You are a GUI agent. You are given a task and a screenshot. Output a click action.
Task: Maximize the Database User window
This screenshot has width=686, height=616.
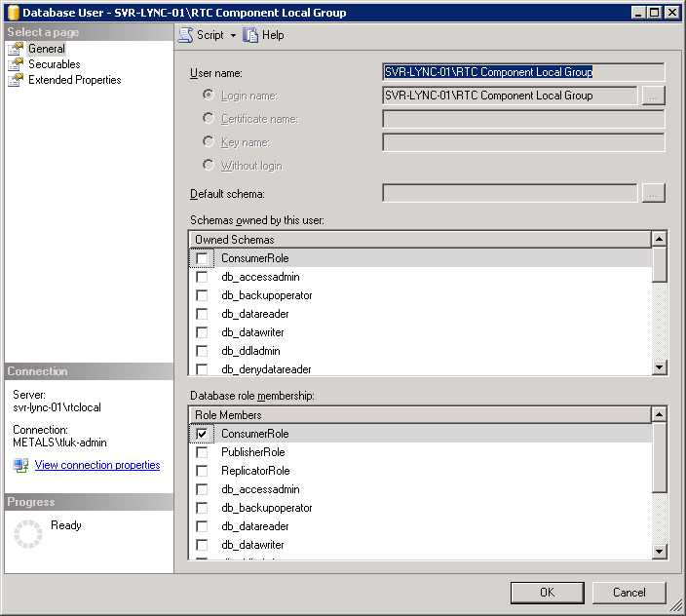(655, 13)
